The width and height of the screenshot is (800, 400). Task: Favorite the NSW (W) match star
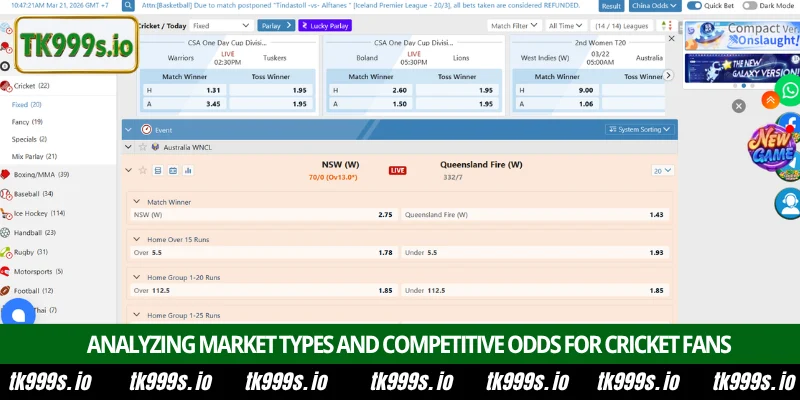pyautogui.click(x=143, y=170)
